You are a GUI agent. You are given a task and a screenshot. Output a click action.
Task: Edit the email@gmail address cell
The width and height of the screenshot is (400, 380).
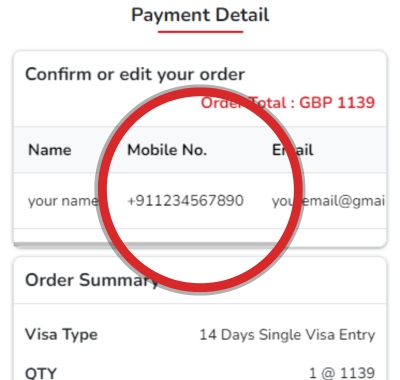[x=328, y=201]
